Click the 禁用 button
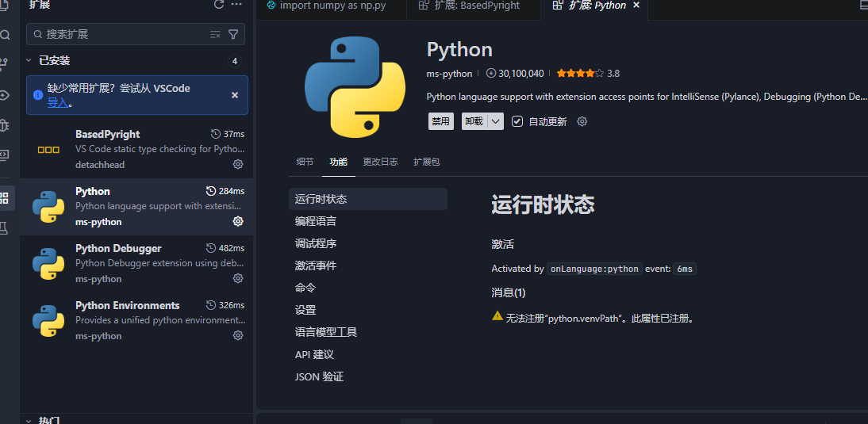Screen dimensions: 868x424 440,121
